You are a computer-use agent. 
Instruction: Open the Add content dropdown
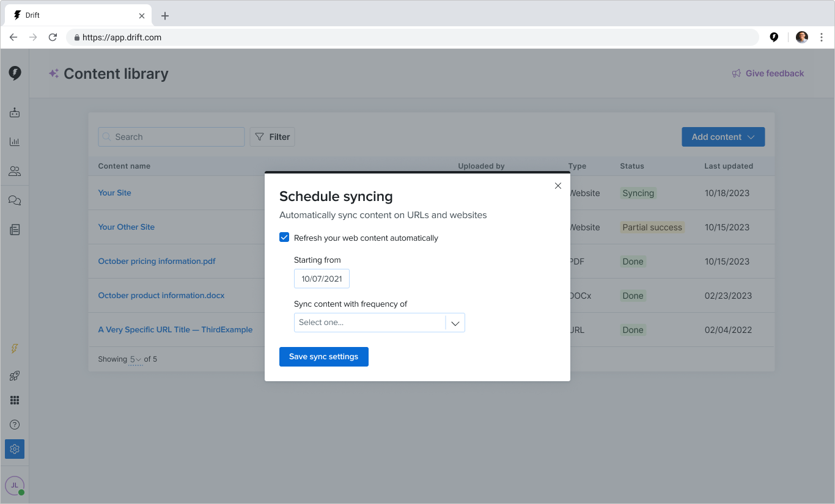(723, 137)
